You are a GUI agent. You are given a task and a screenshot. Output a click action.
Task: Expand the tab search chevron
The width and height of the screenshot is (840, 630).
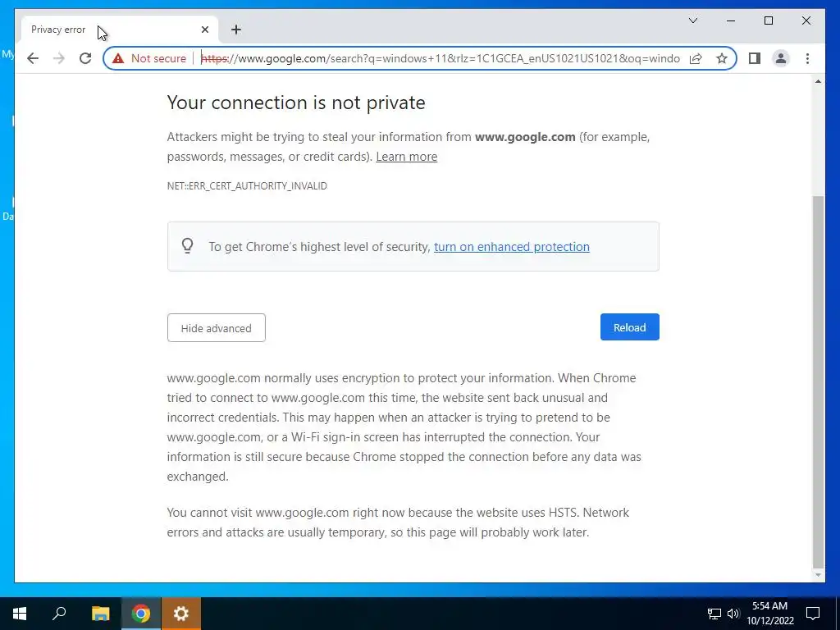pos(693,21)
